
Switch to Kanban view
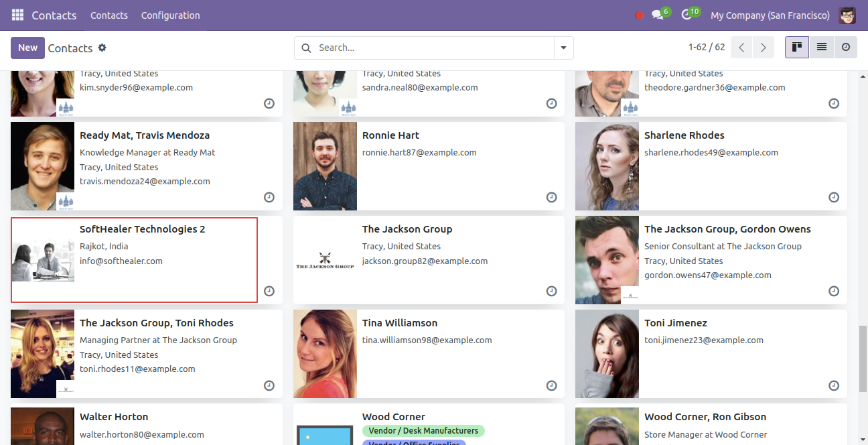coord(797,47)
